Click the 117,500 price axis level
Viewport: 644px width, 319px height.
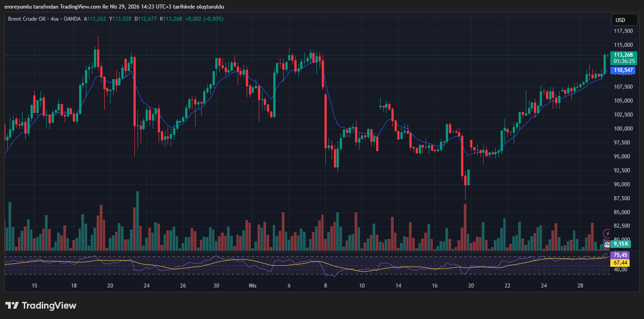(623, 31)
